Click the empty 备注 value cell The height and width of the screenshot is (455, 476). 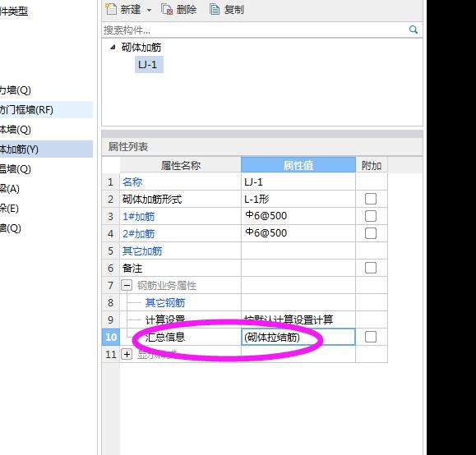click(x=298, y=268)
